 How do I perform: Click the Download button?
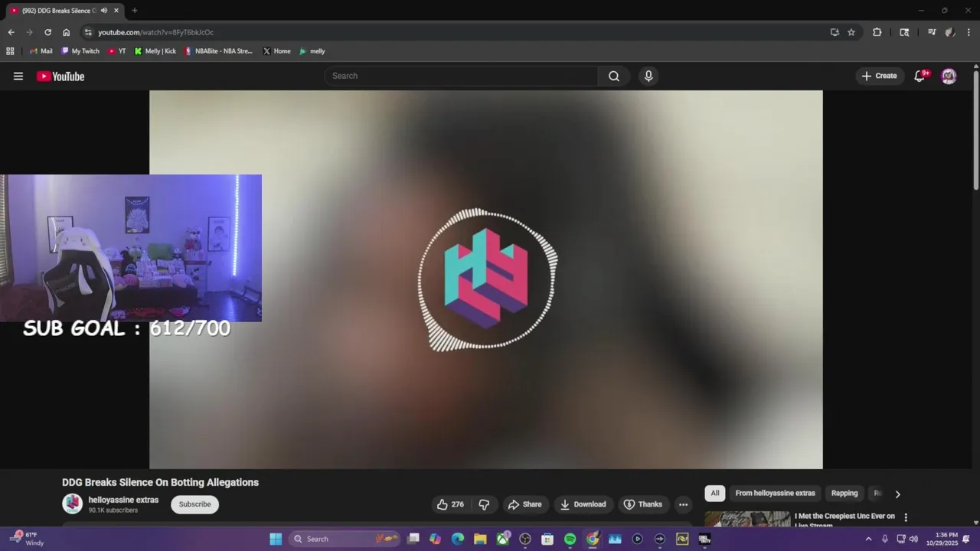[583, 504]
